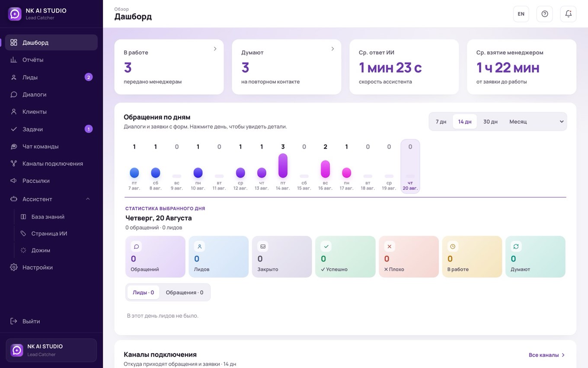Click the Страница ИИ tag icon
The width and height of the screenshot is (588, 368).
tap(23, 233)
